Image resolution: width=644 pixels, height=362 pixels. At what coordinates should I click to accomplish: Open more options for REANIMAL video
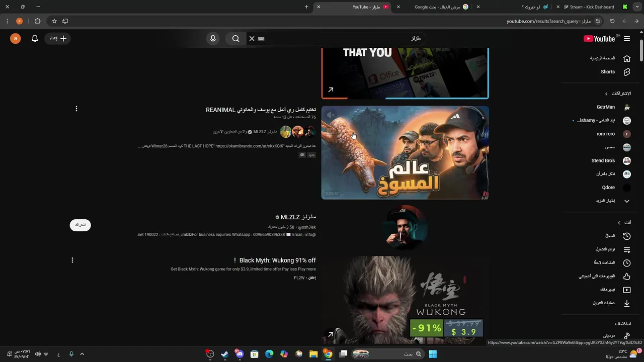pyautogui.click(x=76, y=109)
